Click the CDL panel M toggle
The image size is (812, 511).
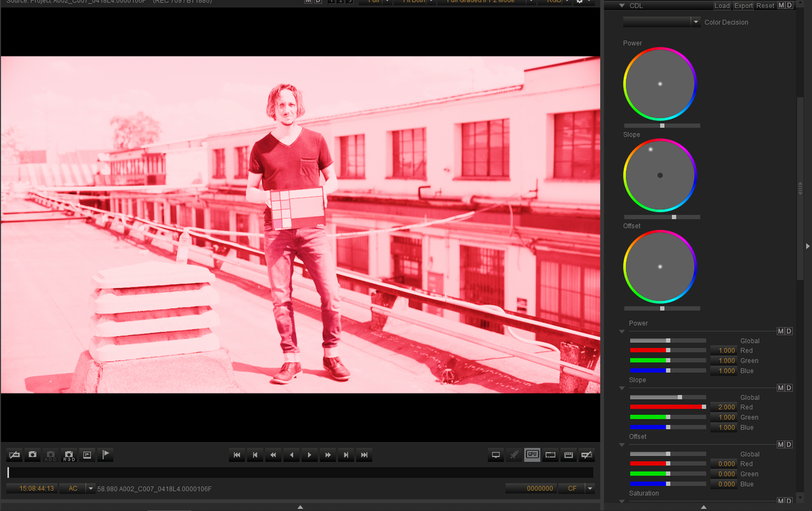point(781,6)
